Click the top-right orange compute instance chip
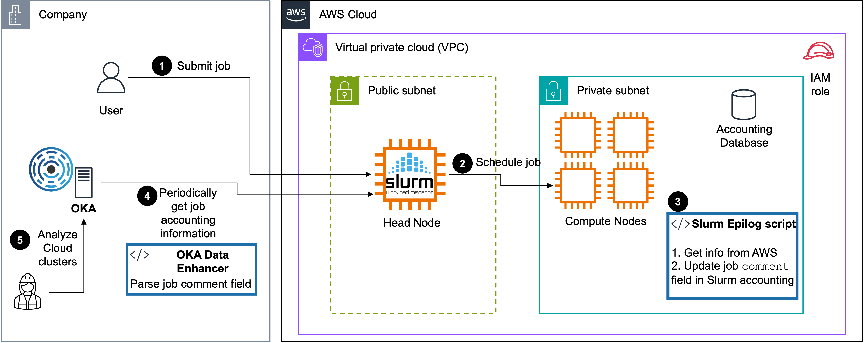 coord(630,135)
